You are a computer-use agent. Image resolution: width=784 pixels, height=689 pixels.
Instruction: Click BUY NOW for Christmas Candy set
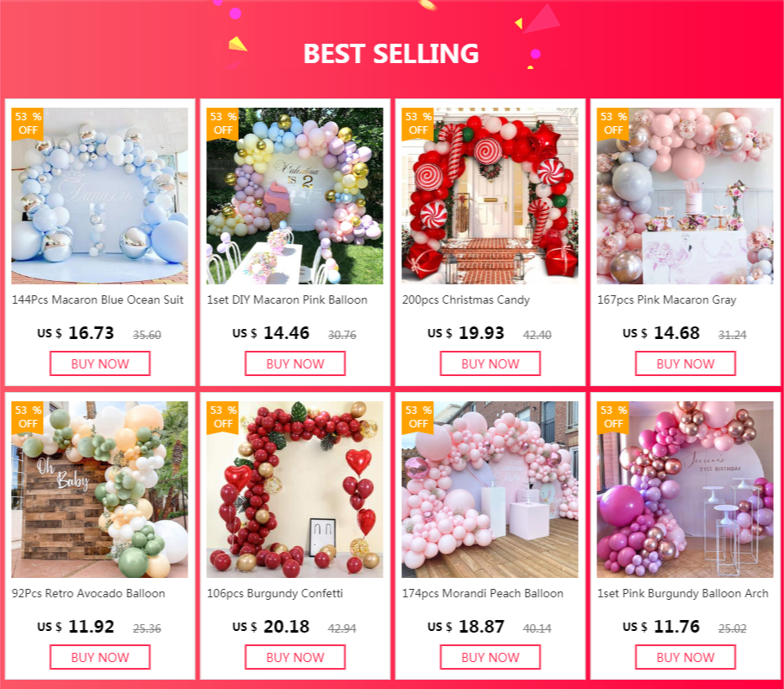click(490, 363)
